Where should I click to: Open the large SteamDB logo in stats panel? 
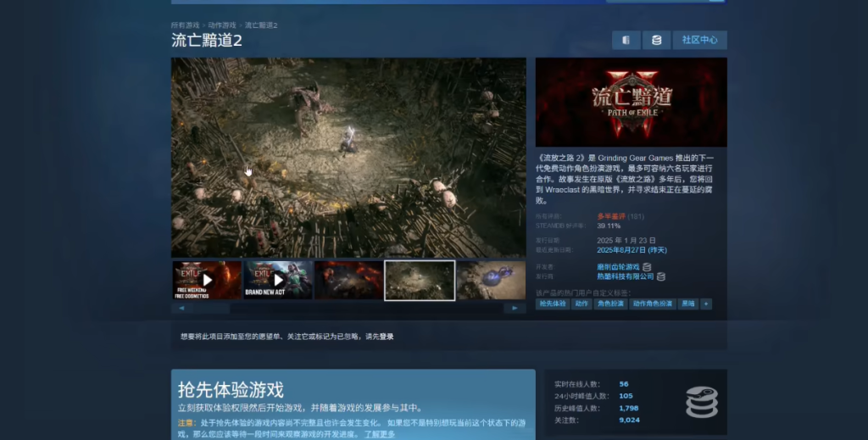click(702, 403)
